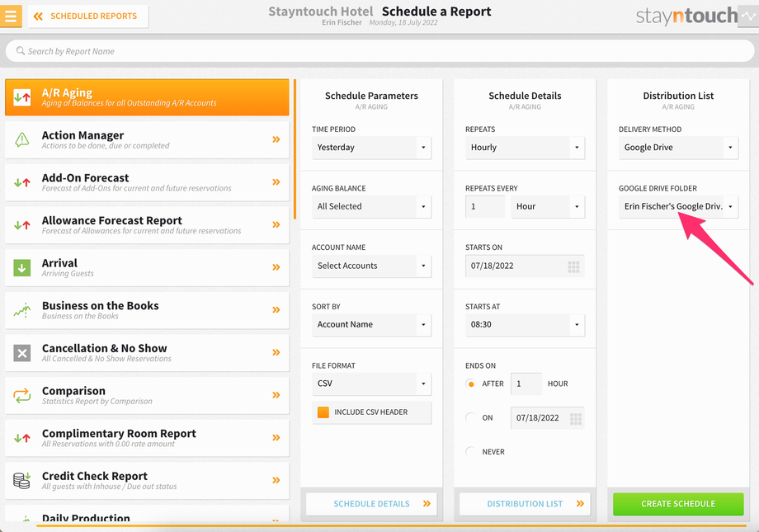Click chevron arrow on Complimentary Room Report row
Screen dimensions: 759x532
pos(276,438)
